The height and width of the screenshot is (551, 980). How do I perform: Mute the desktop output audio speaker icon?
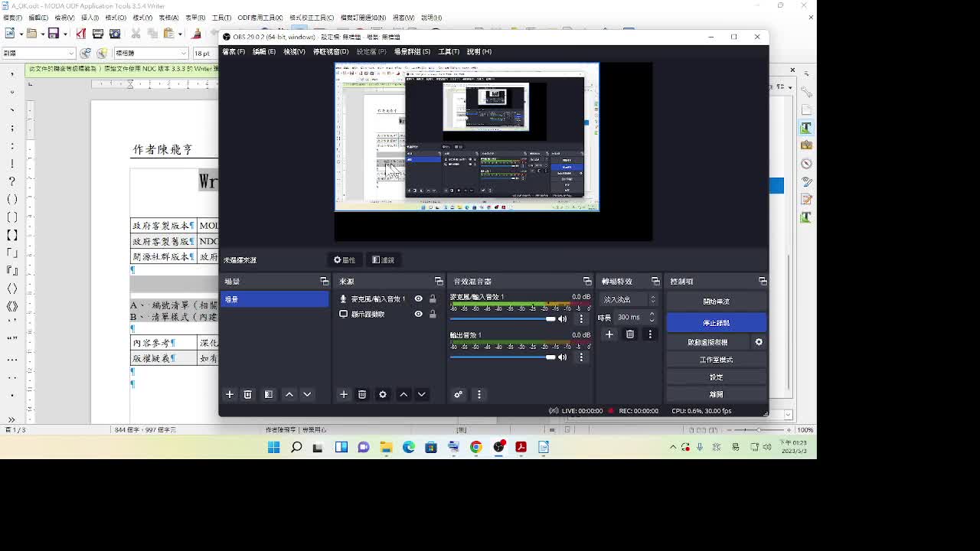point(562,357)
